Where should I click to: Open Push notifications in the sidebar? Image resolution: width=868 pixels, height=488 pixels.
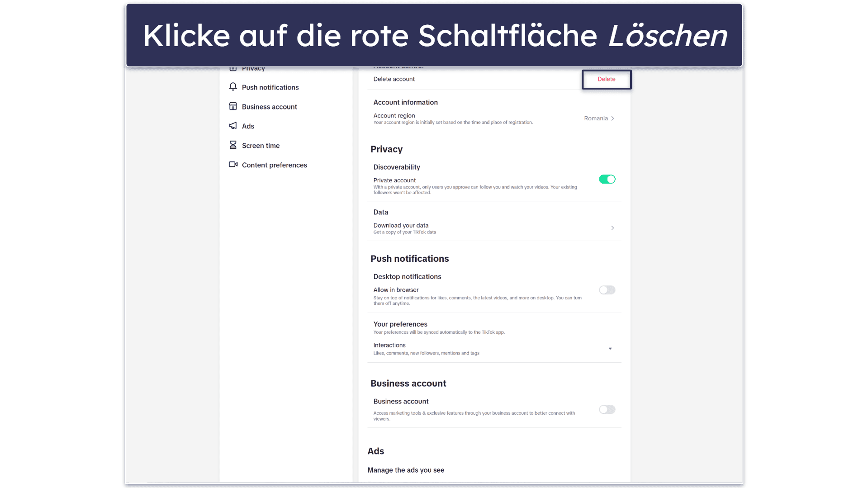click(x=270, y=87)
